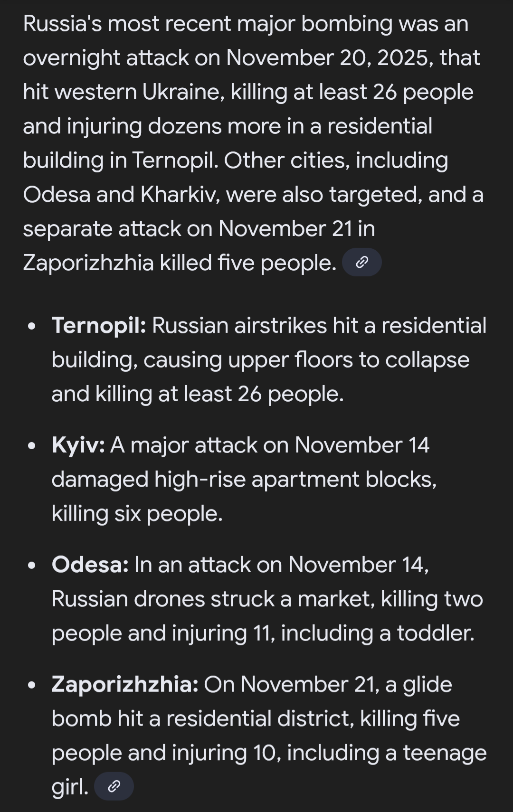Click the bold "Kyiv:" heading
This screenshot has height=812, width=513.
coord(78,445)
